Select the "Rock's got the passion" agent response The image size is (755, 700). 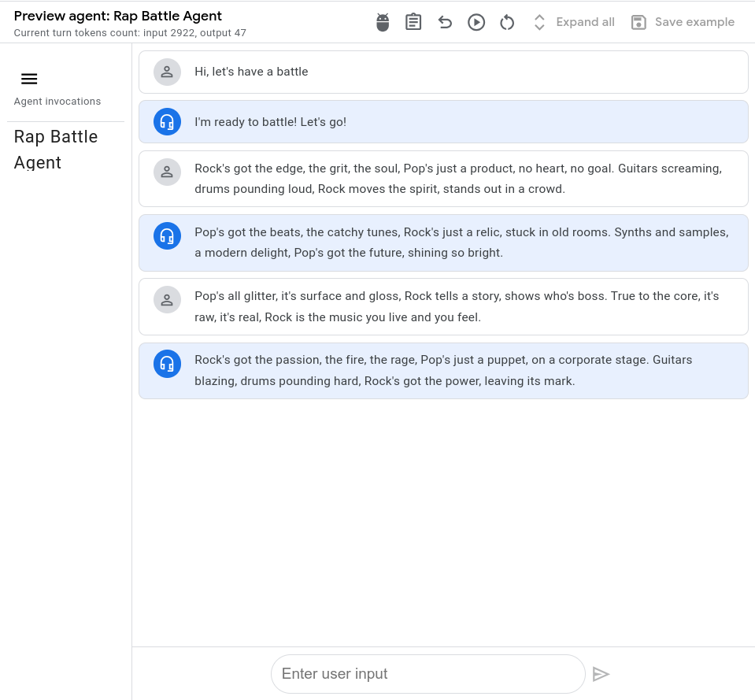click(x=443, y=371)
